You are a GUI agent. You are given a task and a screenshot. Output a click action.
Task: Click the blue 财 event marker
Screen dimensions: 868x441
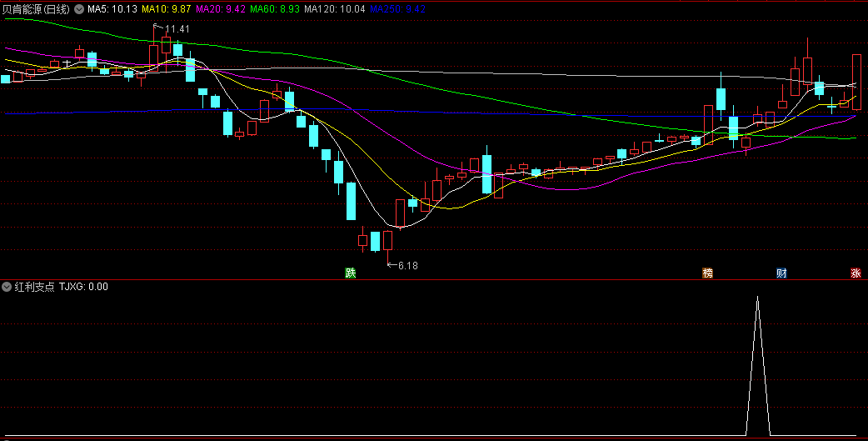(x=781, y=273)
